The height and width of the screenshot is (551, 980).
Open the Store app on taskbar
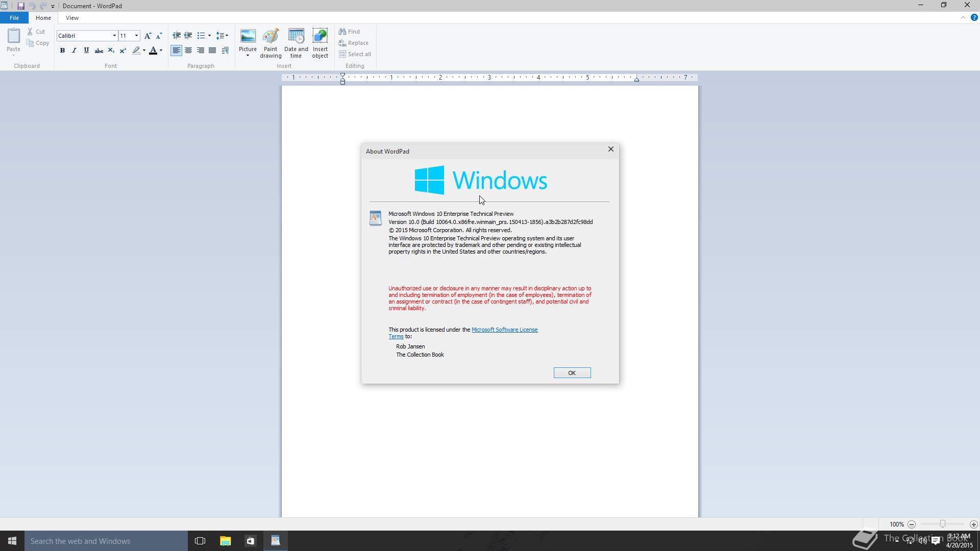pos(250,541)
